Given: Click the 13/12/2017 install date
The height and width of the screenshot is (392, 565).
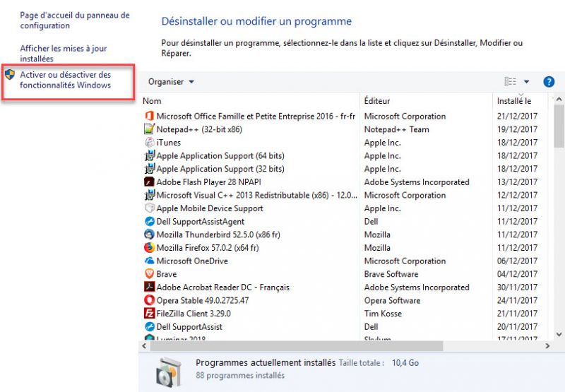Looking at the screenshot, I should tap(517, 182).
